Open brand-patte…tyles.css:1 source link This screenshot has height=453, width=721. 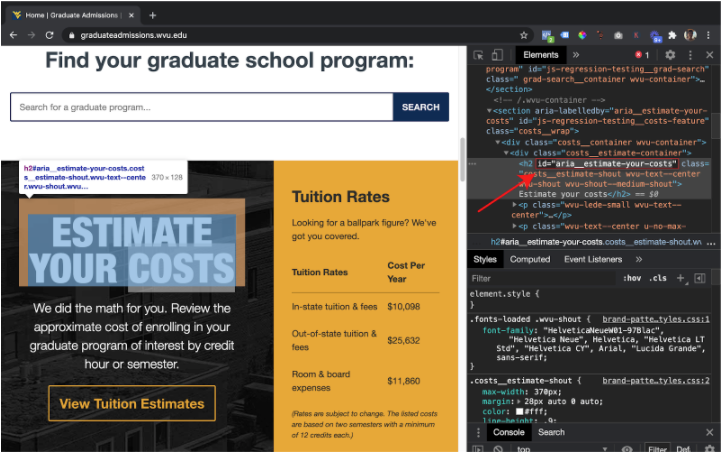(x=656, y=319)
